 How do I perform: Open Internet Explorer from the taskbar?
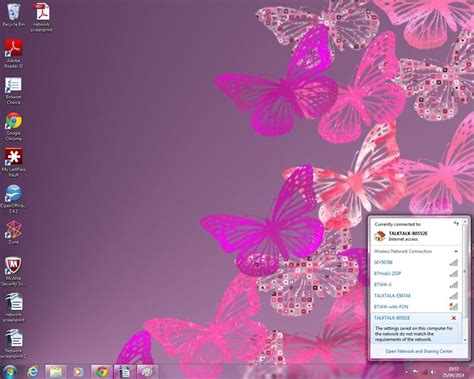[x=33, y=371]
